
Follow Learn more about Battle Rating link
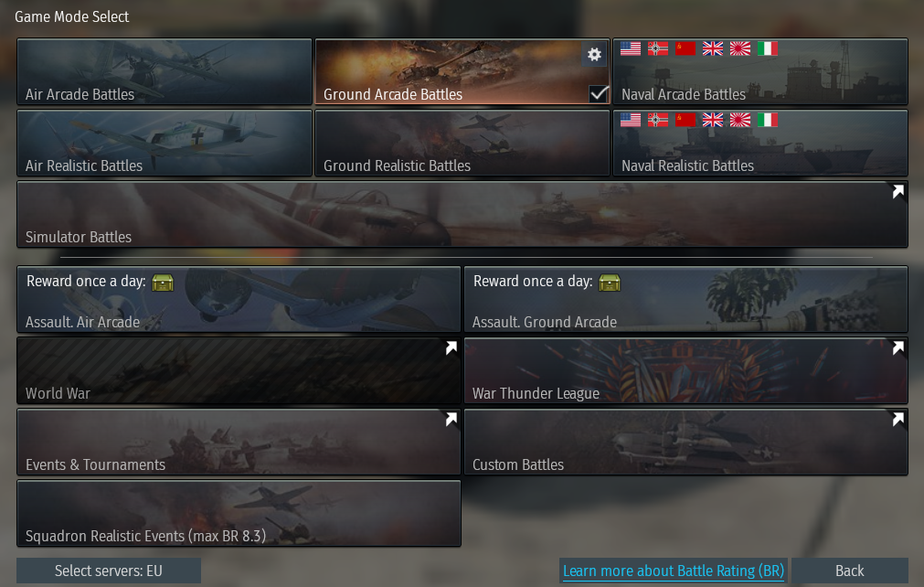(674, 571)
